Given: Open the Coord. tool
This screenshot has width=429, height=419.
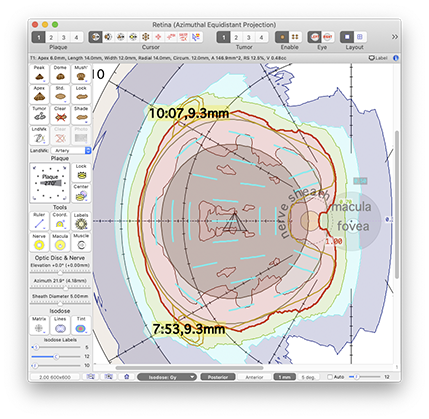Looking at the screenshot, I should pyautogui.click(x=60, y=221).
